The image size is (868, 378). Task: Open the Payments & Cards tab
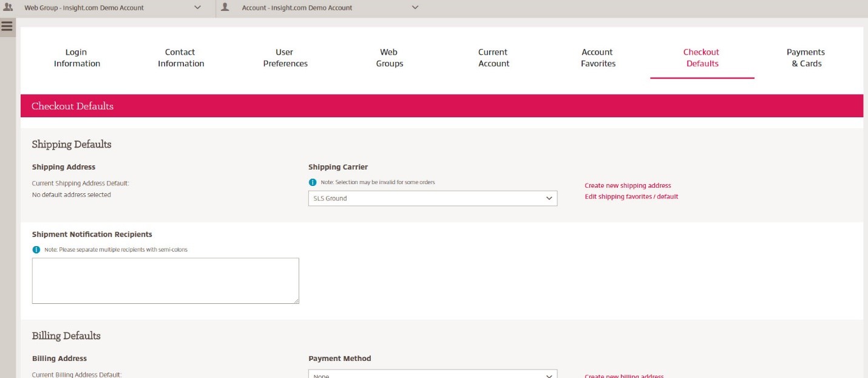click(x=806, y=58)
